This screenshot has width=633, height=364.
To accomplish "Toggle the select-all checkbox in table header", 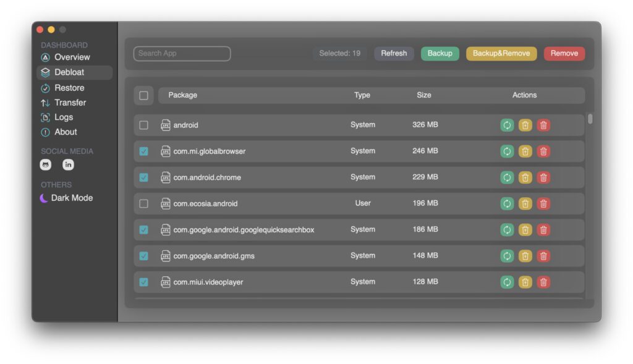I will pyautogui.click(x=144, y=95).
